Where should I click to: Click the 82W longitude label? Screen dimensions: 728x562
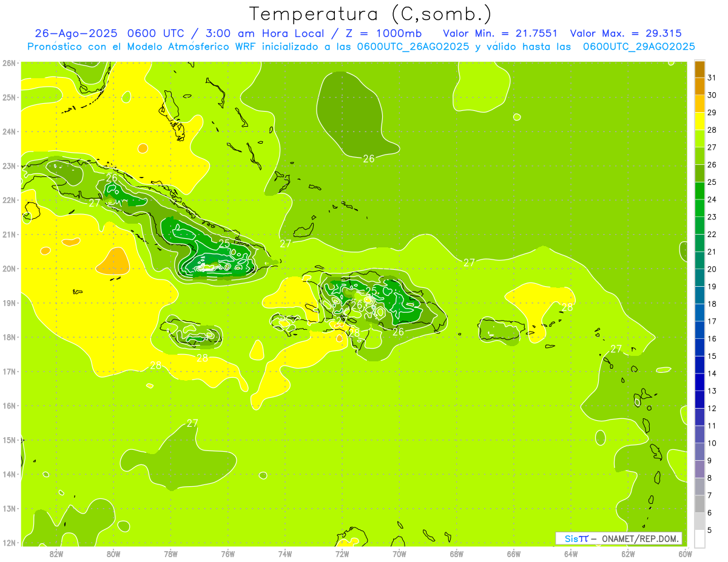point(56,554)
